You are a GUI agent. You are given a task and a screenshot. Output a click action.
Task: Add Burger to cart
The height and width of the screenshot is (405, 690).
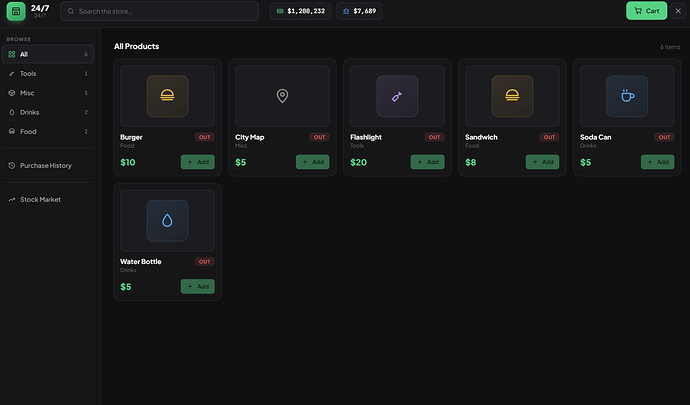pos(198,162)
